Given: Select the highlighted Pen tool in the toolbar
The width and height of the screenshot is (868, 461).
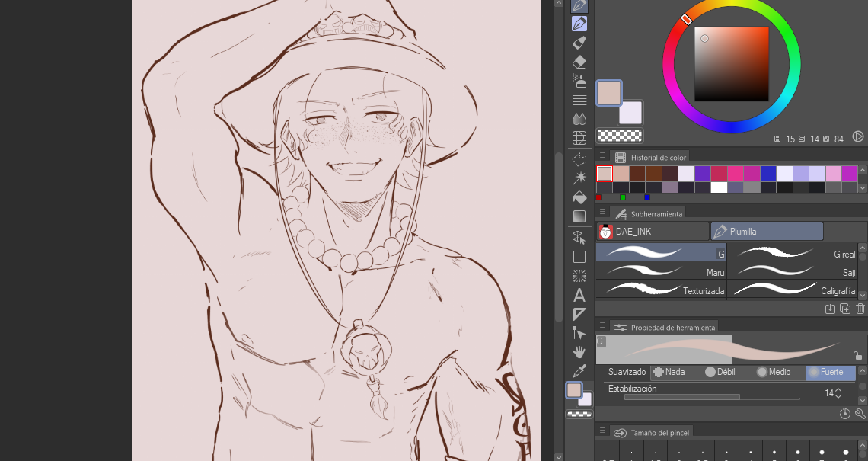Looking at the screenshot, I should (579, 24).
